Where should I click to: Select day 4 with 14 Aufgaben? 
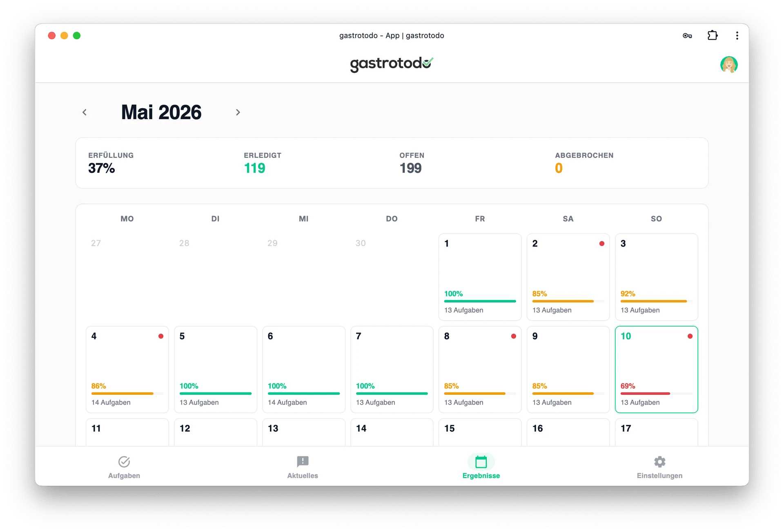127,370
